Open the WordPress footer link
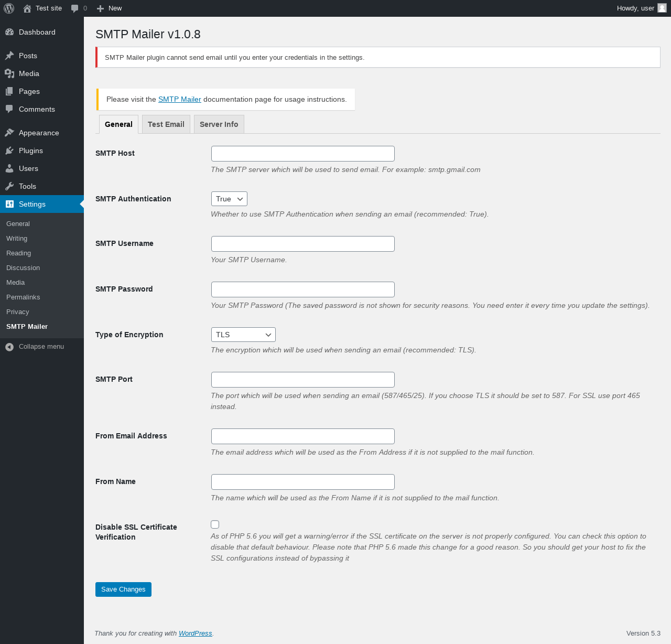671x644 pixels. [196, 634]
